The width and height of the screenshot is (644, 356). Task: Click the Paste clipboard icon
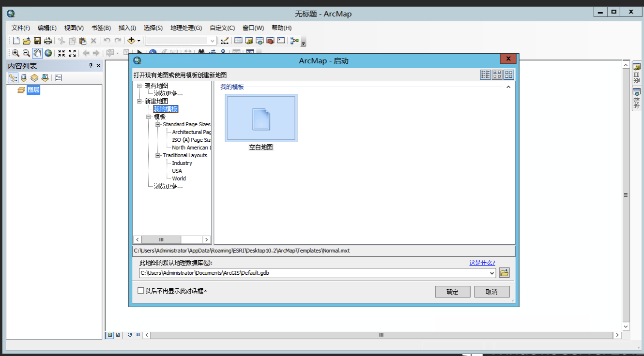click(x=83, y=41)
